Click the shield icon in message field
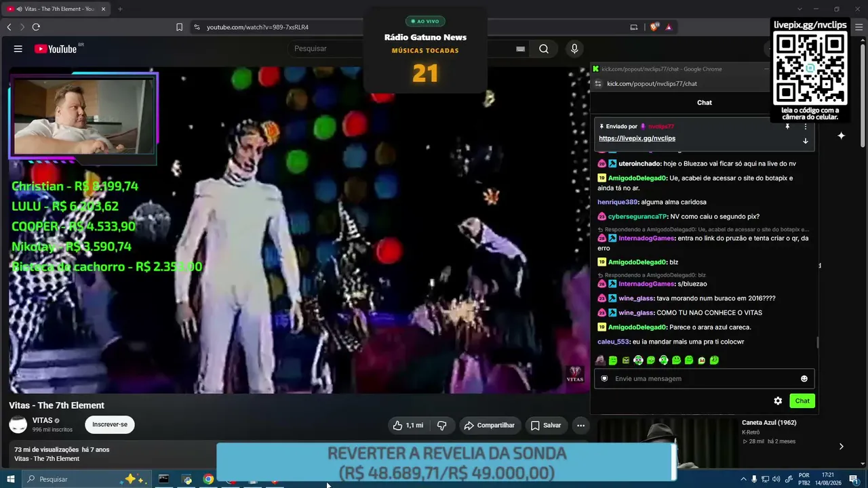 [605, 379]
